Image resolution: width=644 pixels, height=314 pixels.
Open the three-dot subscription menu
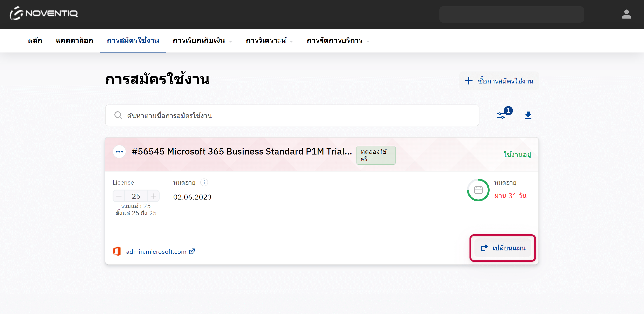pyautogui.click(x=119, y=152)
